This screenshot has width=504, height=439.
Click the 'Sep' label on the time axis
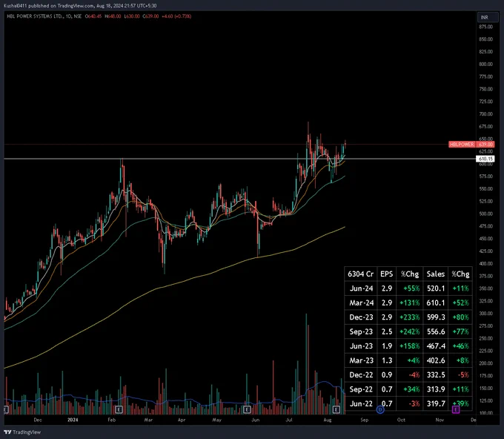point(364,420)
